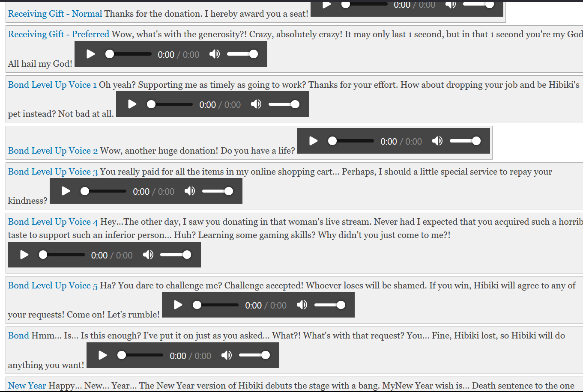Click the seek bar of Bond Level Up Voice 4
The width and height of the screenshot is (583, 392).
(62, 255)
